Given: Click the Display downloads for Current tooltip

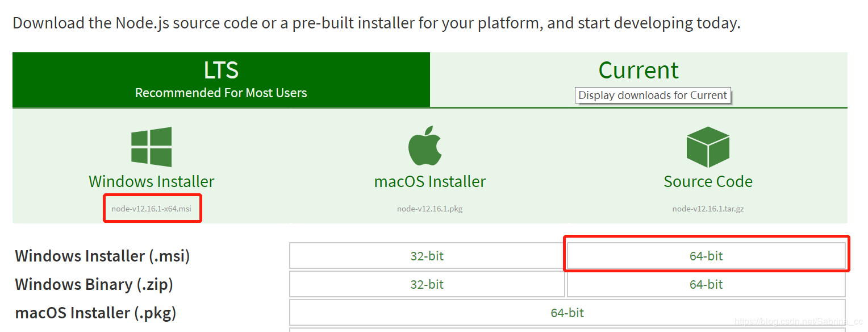Looking at the screenshot, I should pyautogui.click(x=652, y=95).
